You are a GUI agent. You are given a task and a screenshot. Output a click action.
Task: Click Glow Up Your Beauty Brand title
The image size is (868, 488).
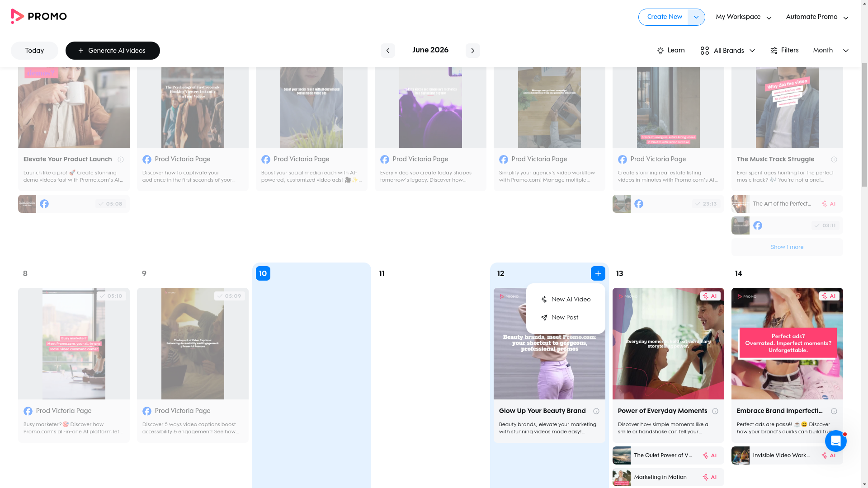click(x=542, y=411)
